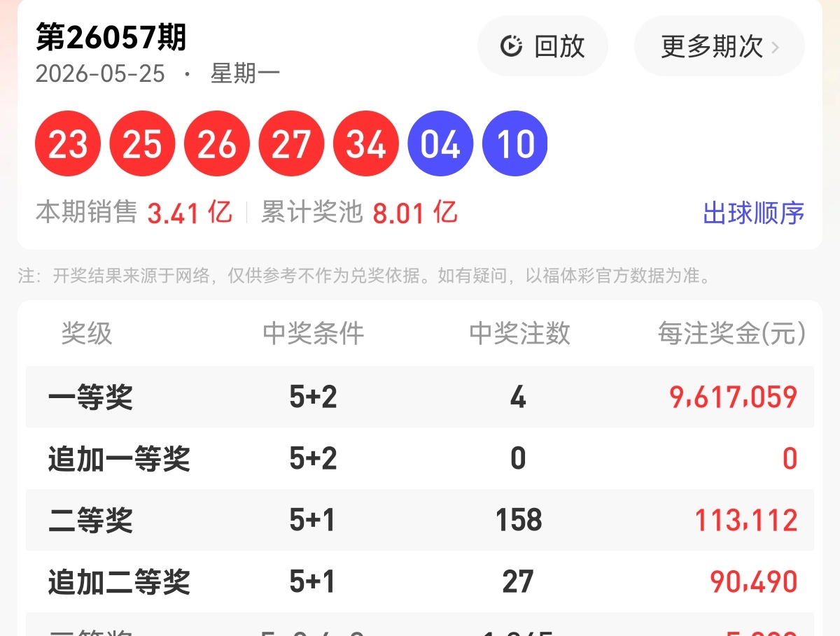This screenshot has height=636, width=840.
Task: Click the 中奖注数 column header
Action: (x=519, y=334)
